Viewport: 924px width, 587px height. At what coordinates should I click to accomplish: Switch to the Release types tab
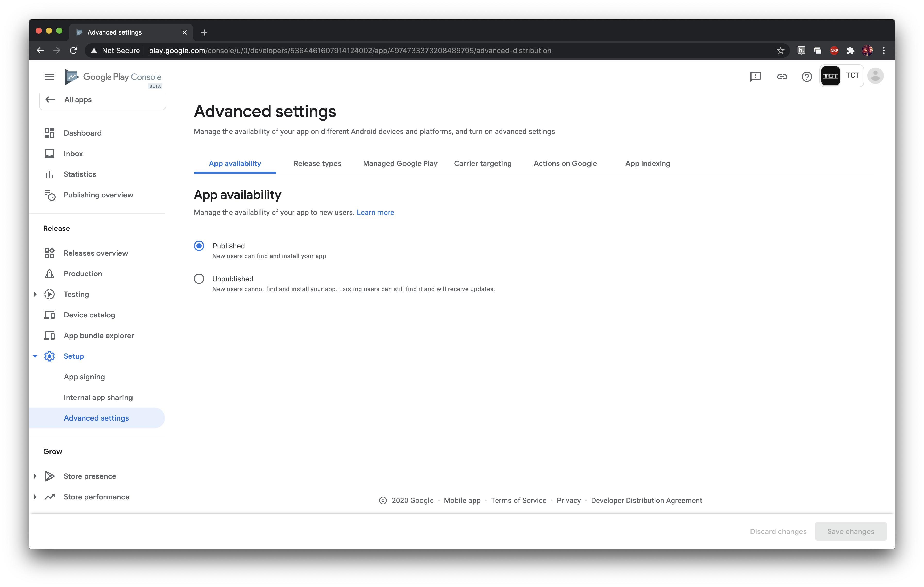[317, 163]
